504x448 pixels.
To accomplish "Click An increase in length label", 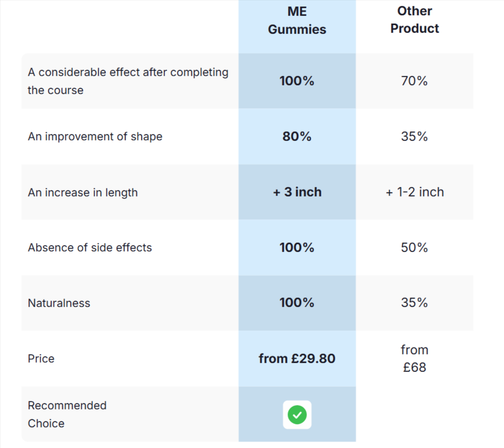I will pos(83,192).
